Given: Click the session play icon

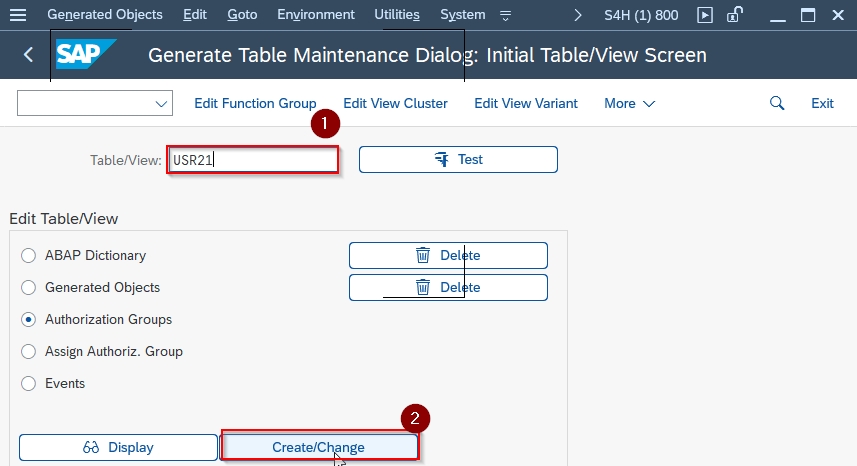Looking at the screenshot, I should [705, 15].
